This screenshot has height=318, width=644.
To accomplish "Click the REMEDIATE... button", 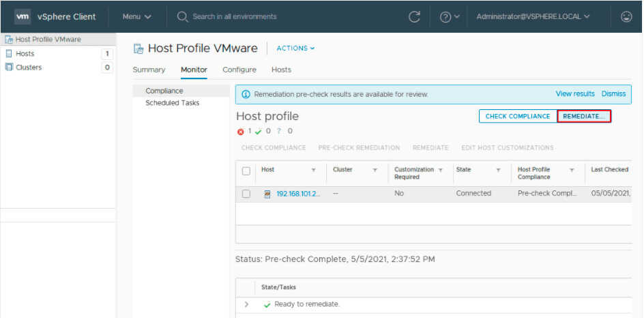I will 584,116.
